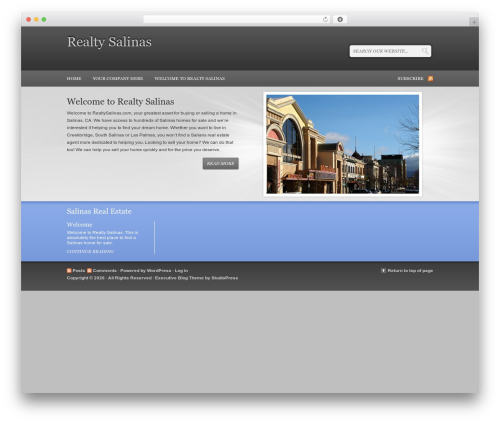The height and width of the screenshot is (423, 500).
Task: Open Your Company Hires menu item
Action: click(x=118, y=79)
